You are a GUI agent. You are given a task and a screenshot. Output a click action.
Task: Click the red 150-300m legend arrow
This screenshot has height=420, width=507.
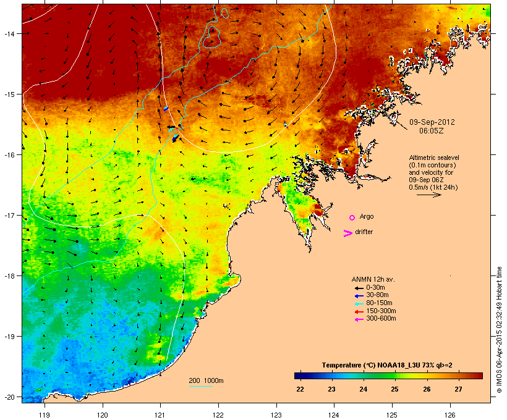pyautogui.click(x=359, y=312)
